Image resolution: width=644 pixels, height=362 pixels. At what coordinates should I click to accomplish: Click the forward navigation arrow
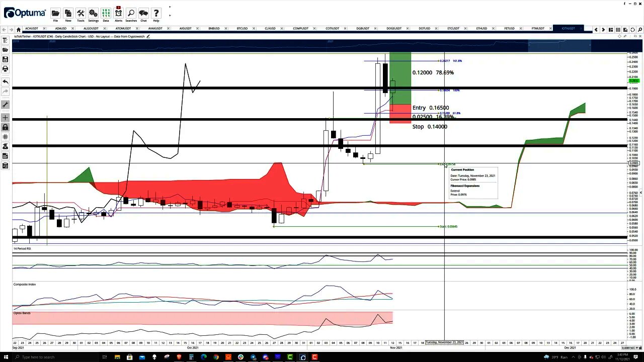tap(11, 29)
